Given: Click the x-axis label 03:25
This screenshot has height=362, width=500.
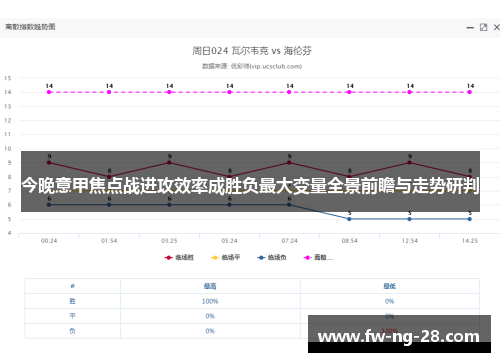Looking at the screenshot, I should click(x=169, y=241).
